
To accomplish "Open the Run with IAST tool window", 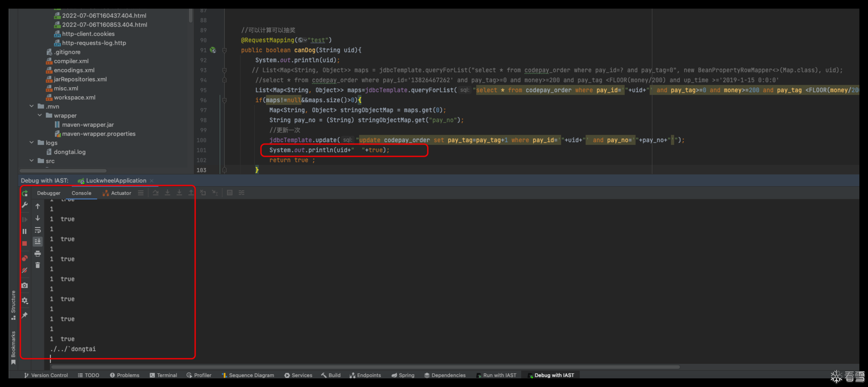I will [496, 375].
